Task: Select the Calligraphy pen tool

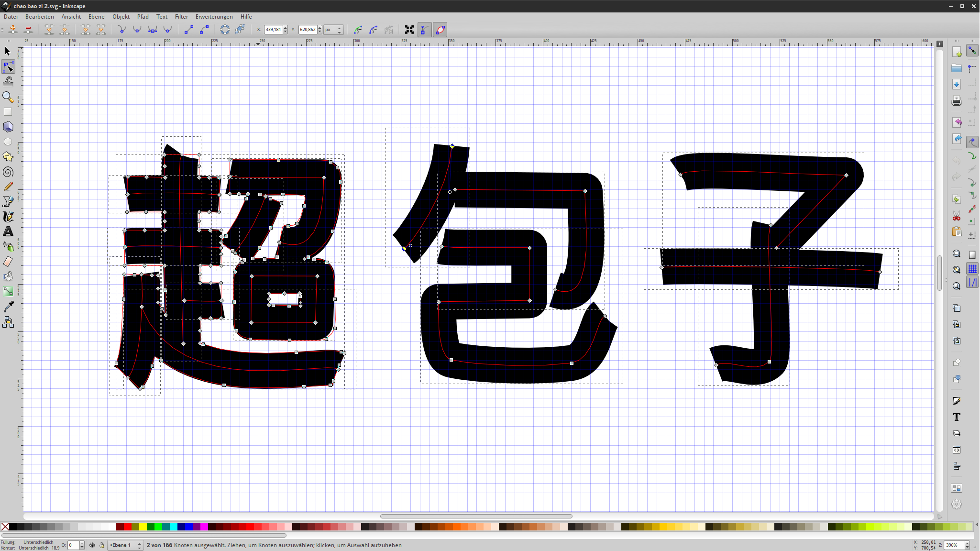Action: click(x=8, y=216)
